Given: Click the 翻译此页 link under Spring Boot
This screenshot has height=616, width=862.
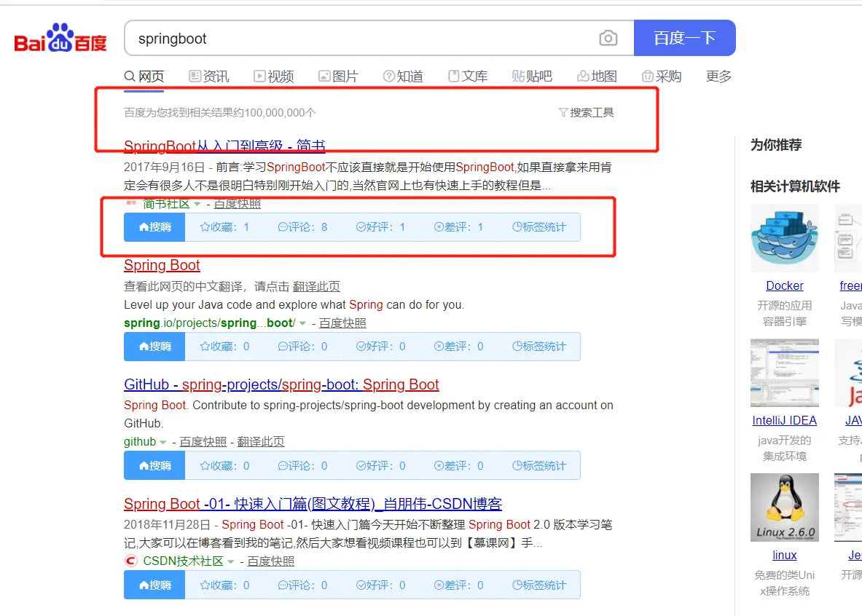Looking at the screenshot, I should pyautogui.click(x=316, y=287).
